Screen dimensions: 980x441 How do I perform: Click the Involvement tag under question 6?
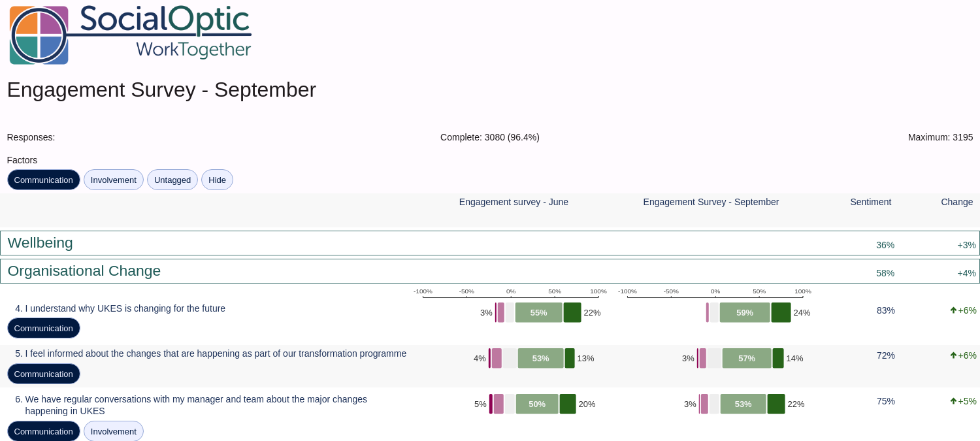[x=114, y=431]
